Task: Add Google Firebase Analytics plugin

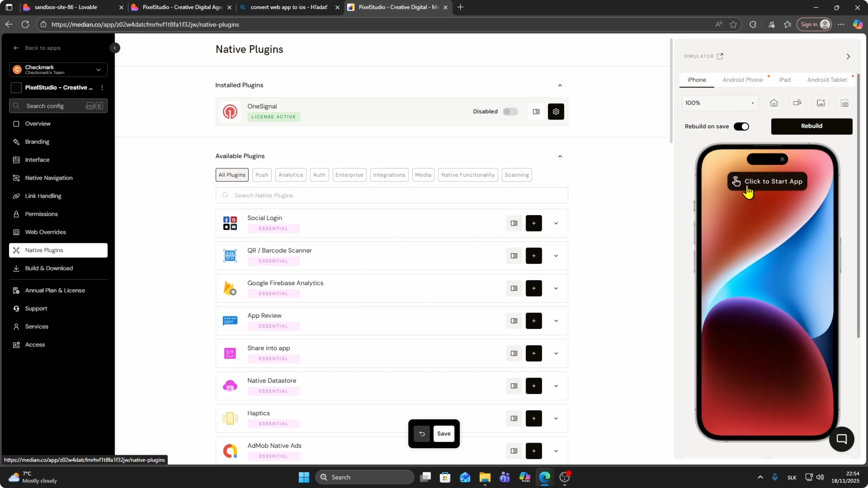Action: pos(534,288)
